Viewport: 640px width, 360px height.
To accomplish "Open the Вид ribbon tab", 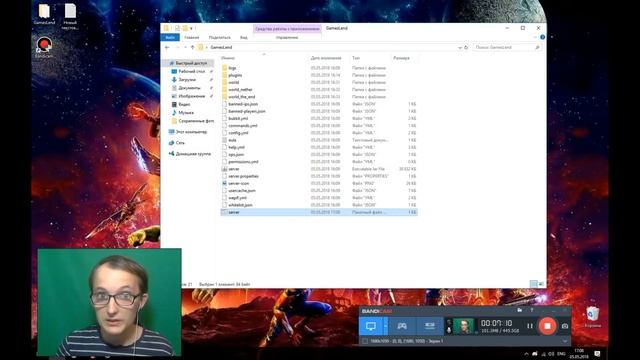I will (243, 38).
